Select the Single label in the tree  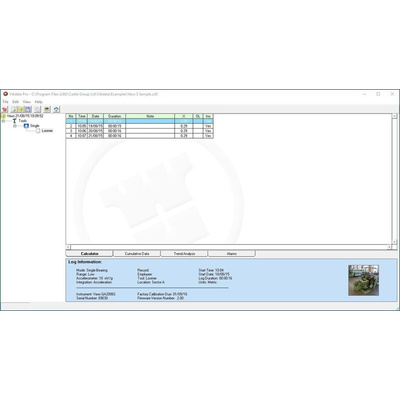pyautogui.click(x=35, y=126)
